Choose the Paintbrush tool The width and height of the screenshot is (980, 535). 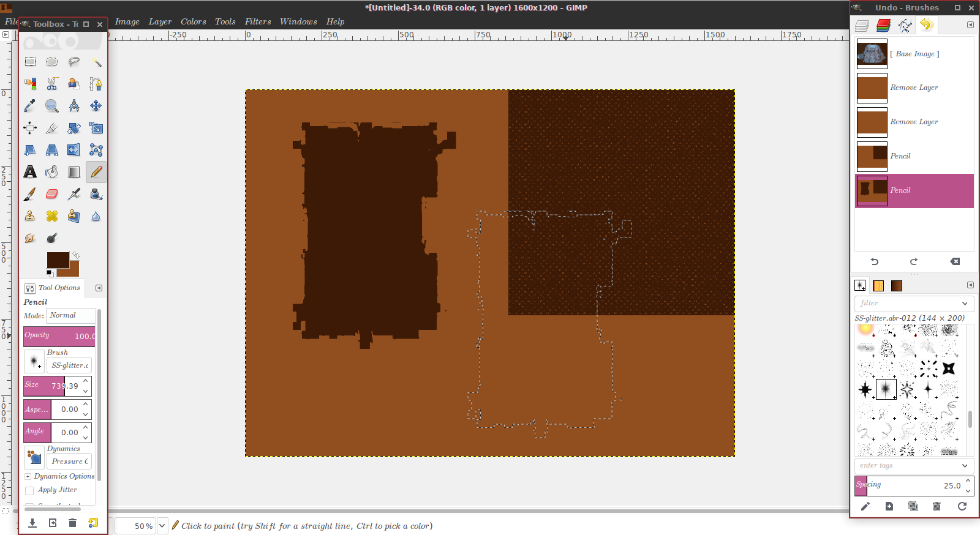tap(30, 194)
